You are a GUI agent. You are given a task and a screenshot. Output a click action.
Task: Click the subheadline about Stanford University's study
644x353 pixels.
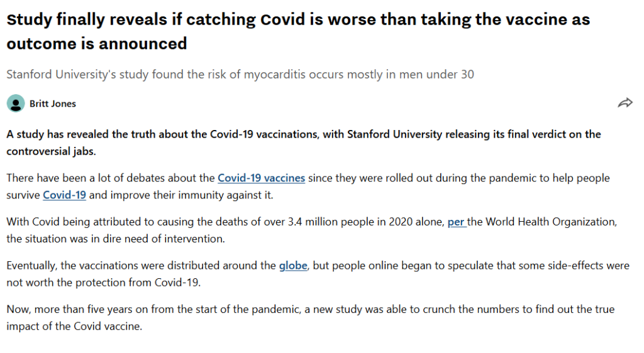tap(240, 74)
